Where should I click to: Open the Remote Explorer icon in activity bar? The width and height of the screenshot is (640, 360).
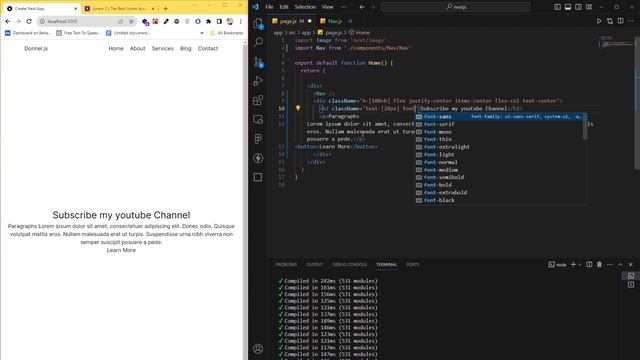(x=258, y=120)
